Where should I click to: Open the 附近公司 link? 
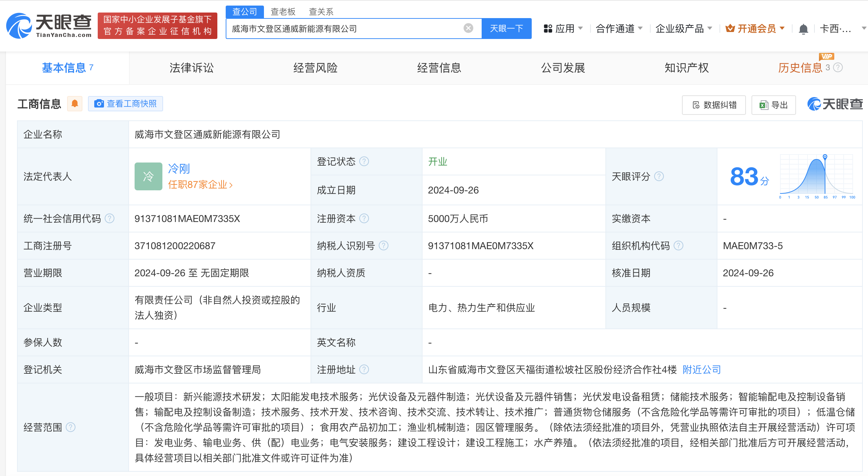(x=701, y=370)
